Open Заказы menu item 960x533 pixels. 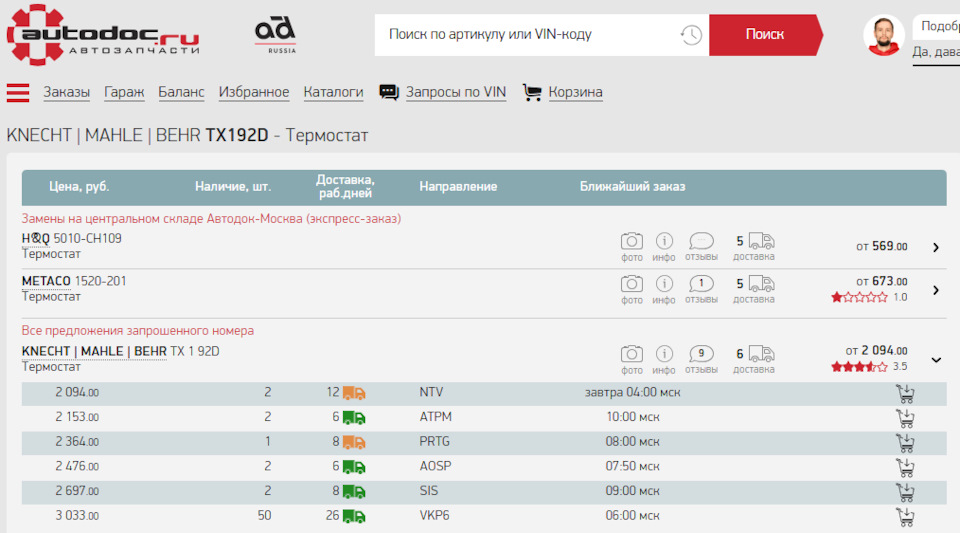tap(67, 92)
